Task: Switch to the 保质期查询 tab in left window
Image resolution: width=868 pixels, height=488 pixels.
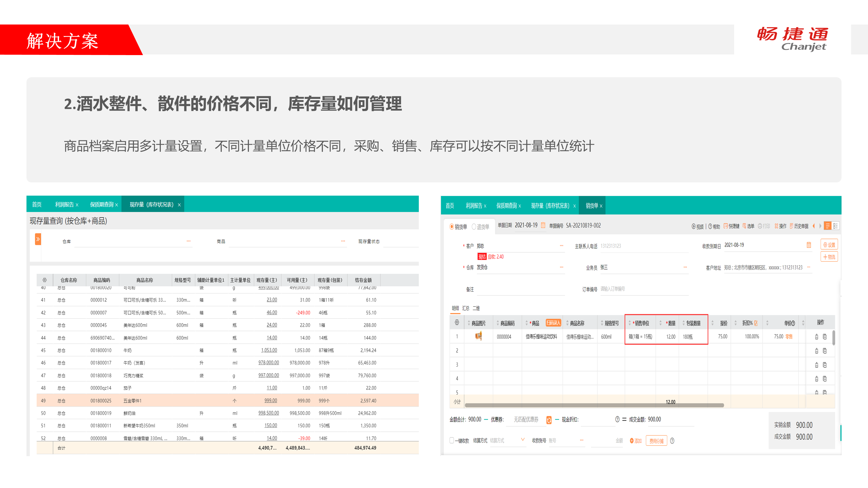Action: 101,205
